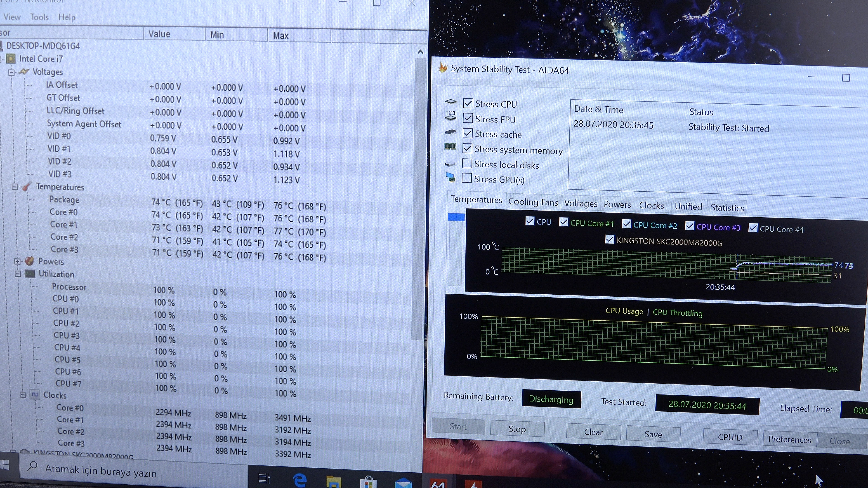Click the Utilization chip icon in HWMonitor
This screenshot has height=488, width=868.
tap(30, 274)
